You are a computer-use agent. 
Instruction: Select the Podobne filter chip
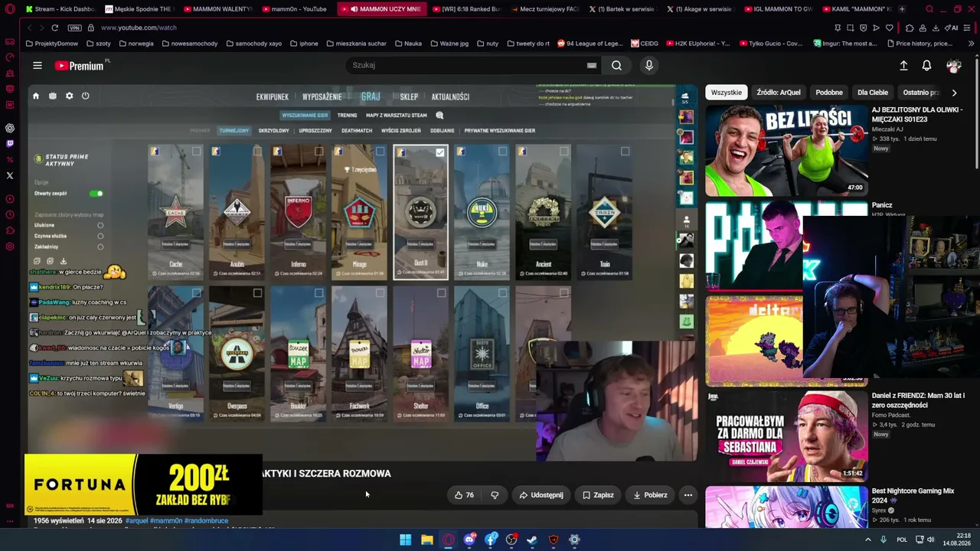coord(829,93)
